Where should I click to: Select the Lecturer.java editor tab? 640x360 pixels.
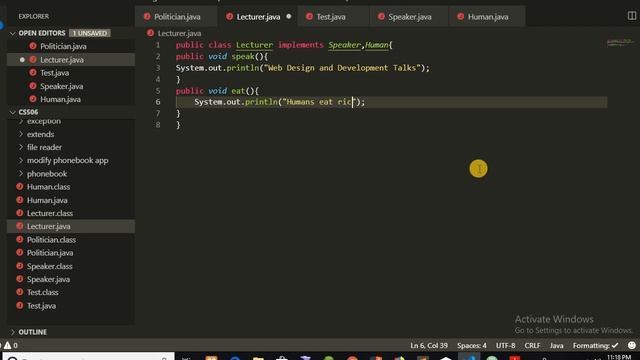tap(258, 17)
